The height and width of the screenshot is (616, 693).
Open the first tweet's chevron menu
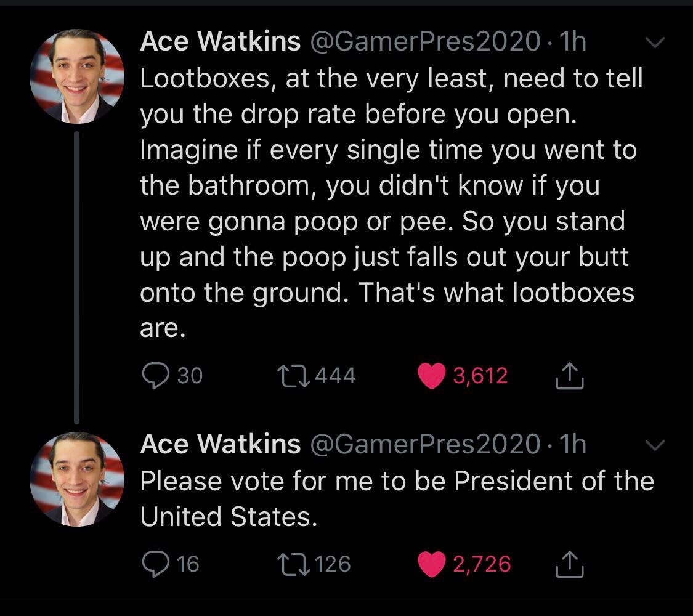[655, 43]
